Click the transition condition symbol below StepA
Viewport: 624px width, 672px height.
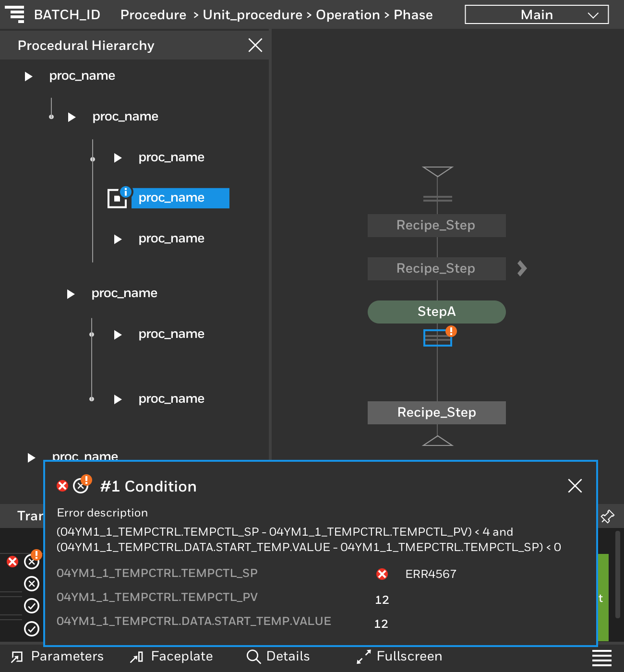click(437, 338)
